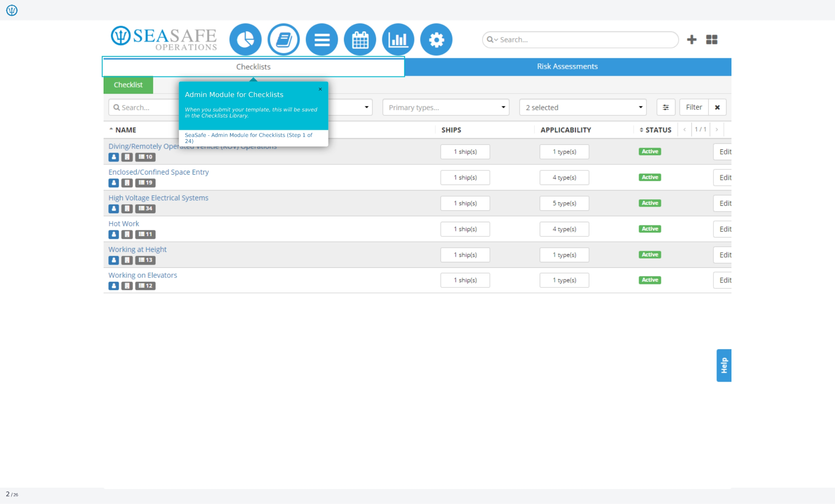Click 1 type(s) for Working on Elevators row
835x504 pixels.
coord(564,280)
